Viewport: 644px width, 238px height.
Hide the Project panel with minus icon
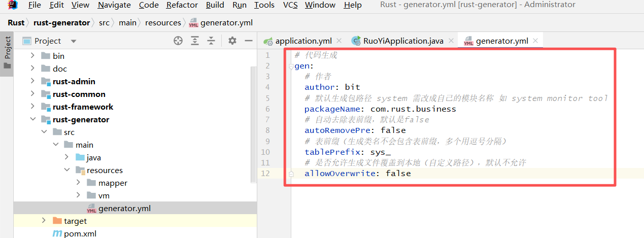[248, 41]
